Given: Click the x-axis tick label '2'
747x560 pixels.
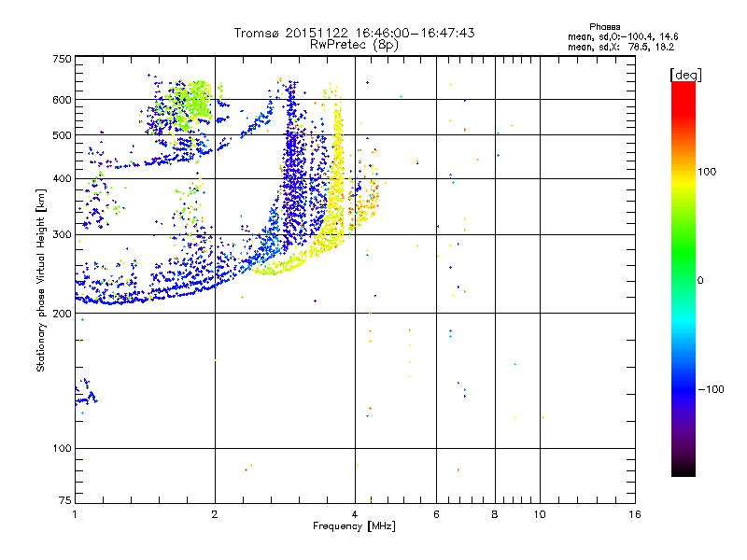Looking at the screenshot, I should (x=215, y=514).
